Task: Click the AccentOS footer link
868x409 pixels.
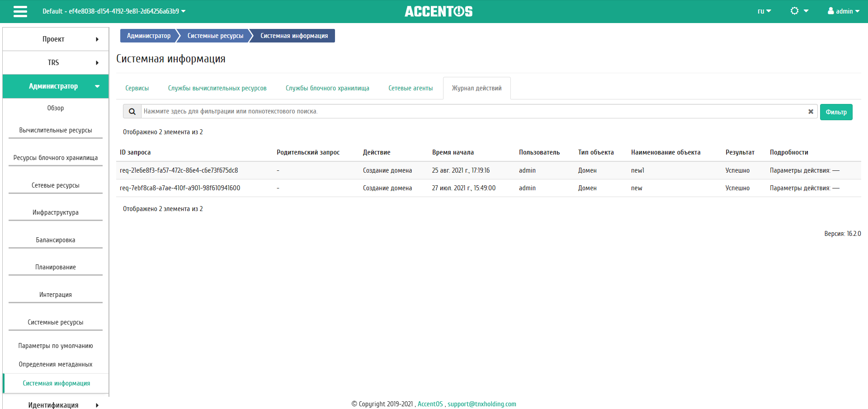Action: pyautogui.click(x=430, y=404)
